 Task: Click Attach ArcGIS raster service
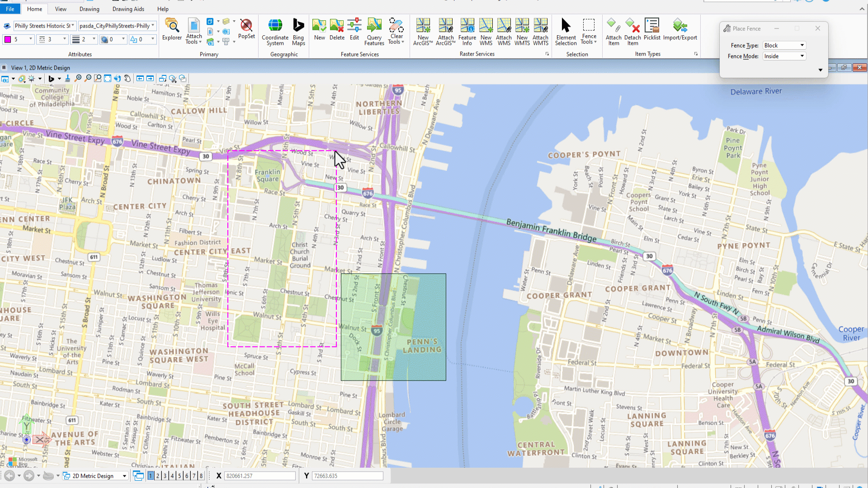click(x=446, y=32)
